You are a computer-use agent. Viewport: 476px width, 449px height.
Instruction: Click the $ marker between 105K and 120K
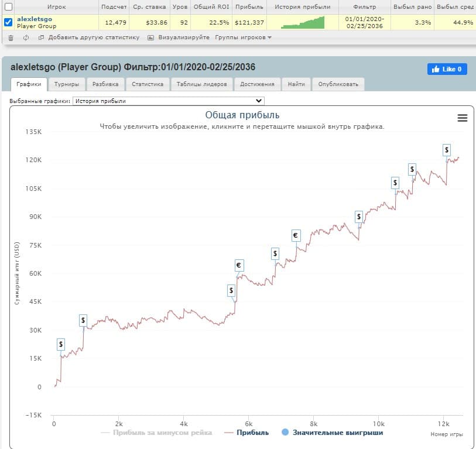[x=412, y=169]
